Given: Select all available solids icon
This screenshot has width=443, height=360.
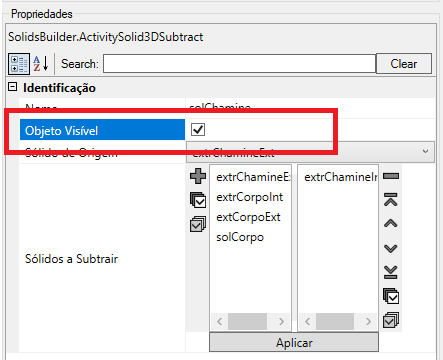Looking at the screenshot, I should [198, 200].
